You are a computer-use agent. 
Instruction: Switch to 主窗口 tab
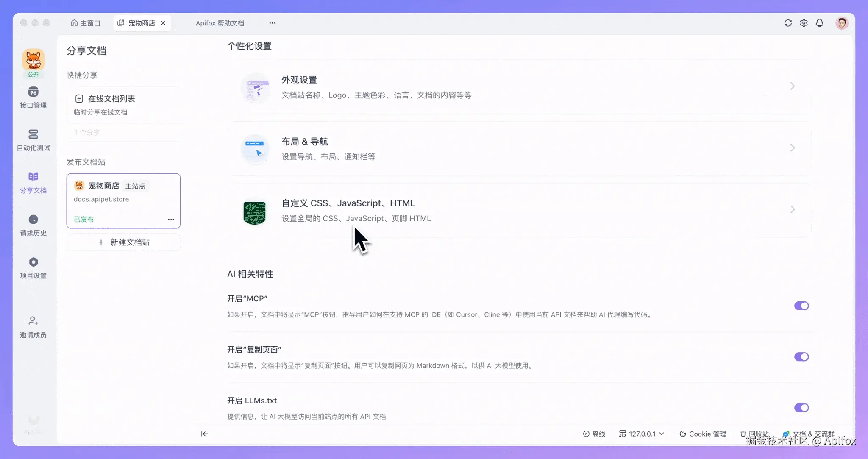(85, 23)
